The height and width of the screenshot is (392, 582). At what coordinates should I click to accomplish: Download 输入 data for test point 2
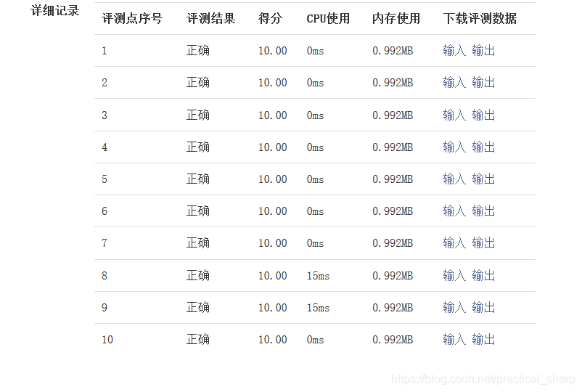tap(454, 82)
